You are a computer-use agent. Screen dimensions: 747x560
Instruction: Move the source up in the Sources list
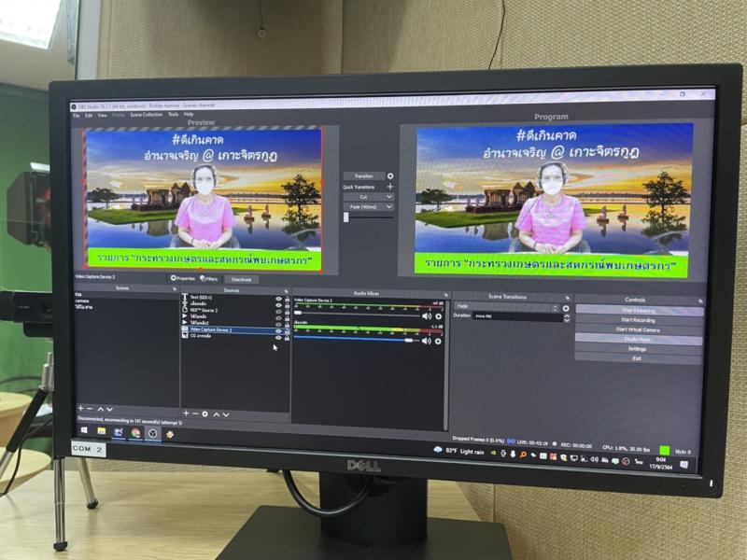point(216,414)
